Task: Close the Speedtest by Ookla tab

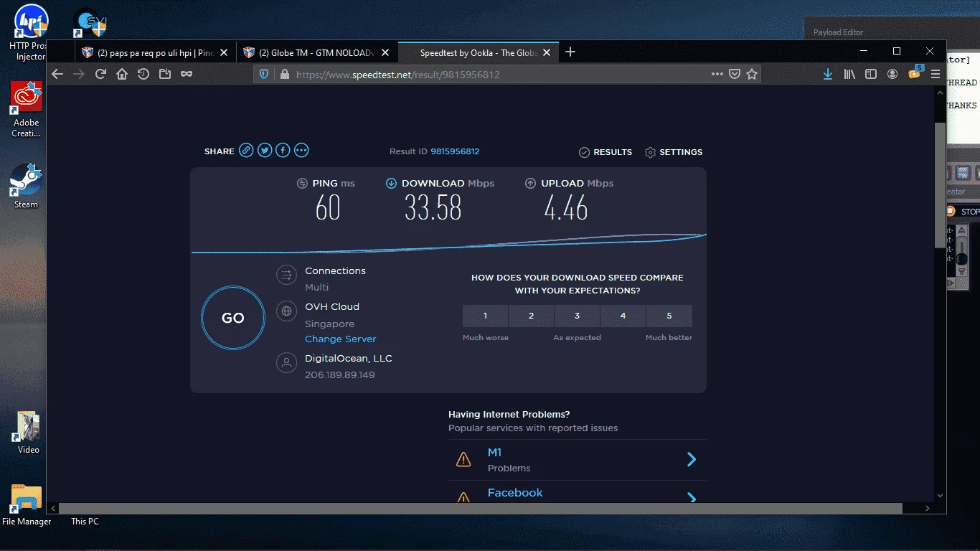Action: [547, 52]
